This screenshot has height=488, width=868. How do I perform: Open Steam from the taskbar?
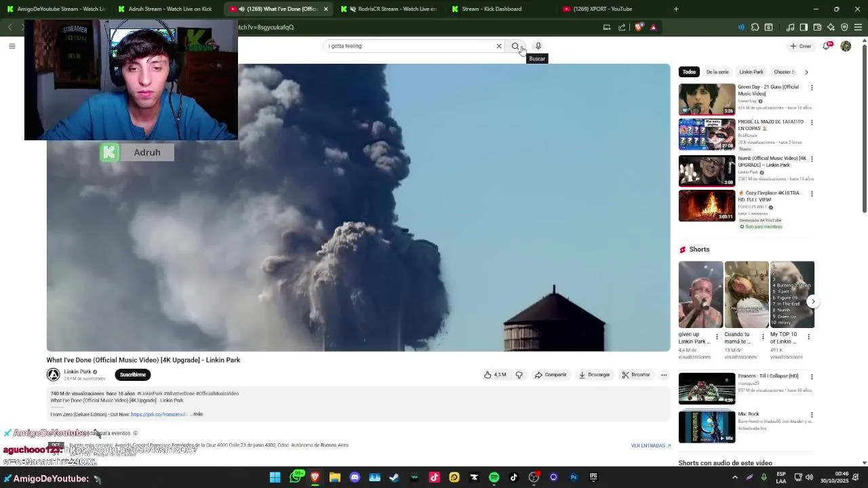point(394,477)
